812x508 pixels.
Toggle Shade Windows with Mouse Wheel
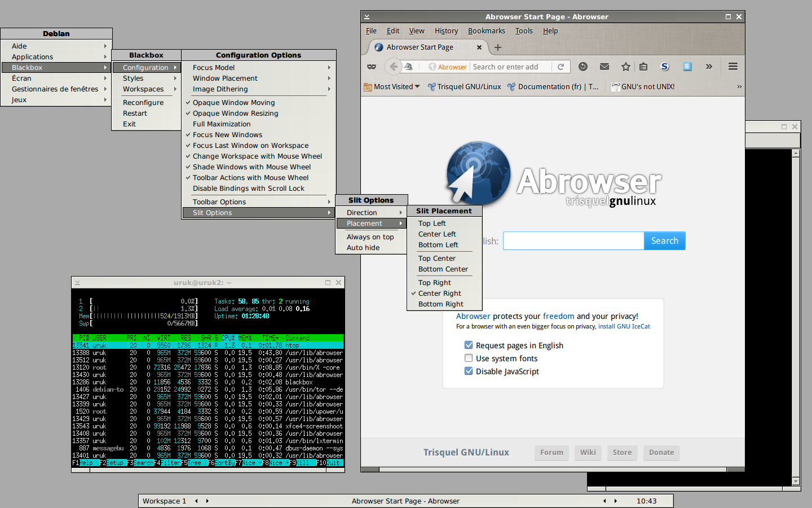click(x=259, y=167)
